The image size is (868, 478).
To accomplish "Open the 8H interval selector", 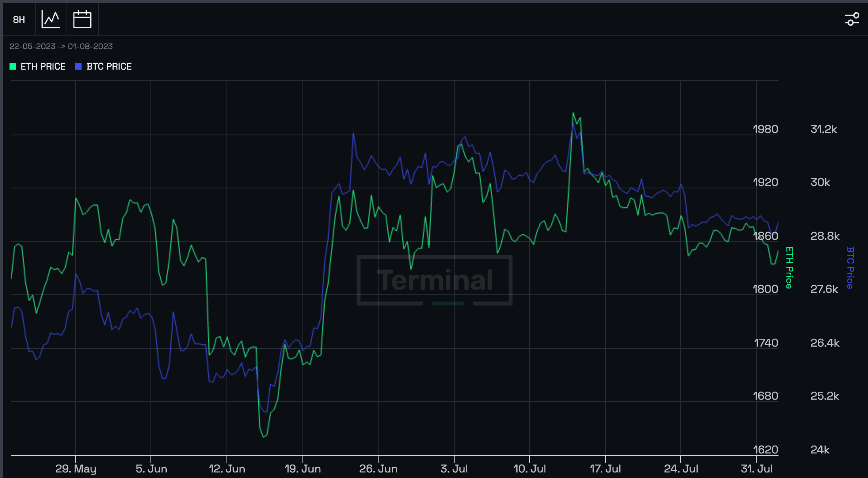I will pos(19,19).
